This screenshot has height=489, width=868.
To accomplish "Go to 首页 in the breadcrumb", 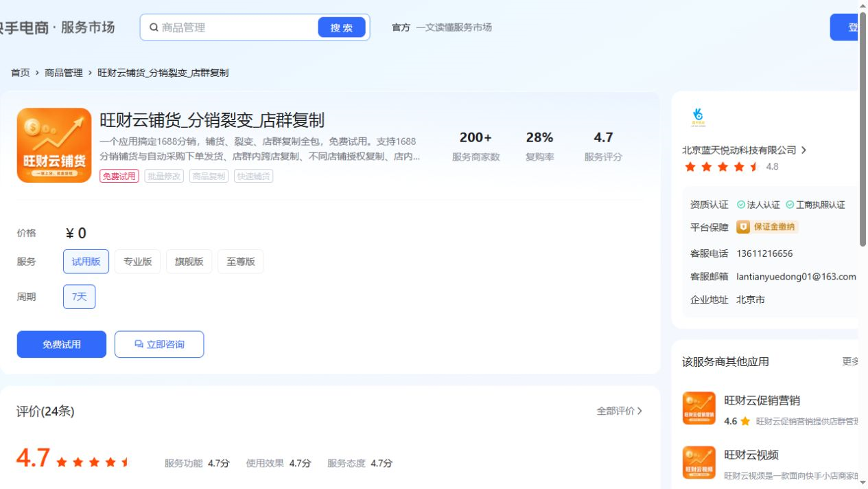I will 21,72.
